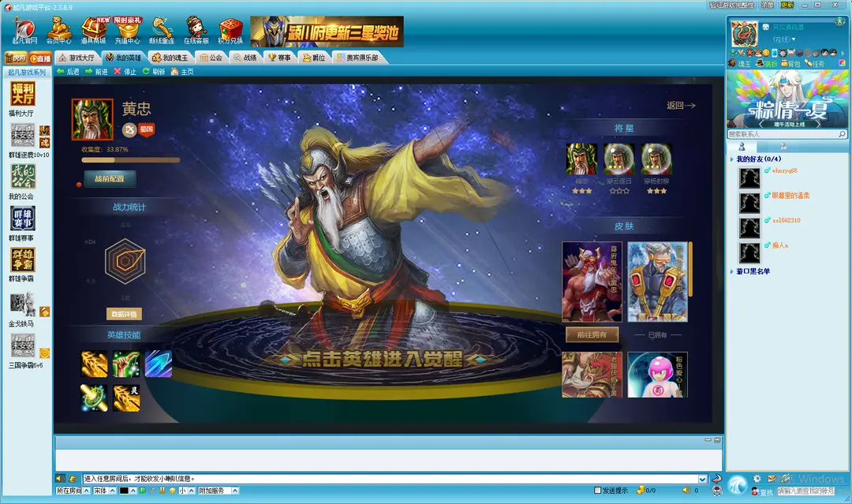Image resolution: width=852 pixels, height=504 pixels.
Task: Go to 主页 home page
Action: 182,72
